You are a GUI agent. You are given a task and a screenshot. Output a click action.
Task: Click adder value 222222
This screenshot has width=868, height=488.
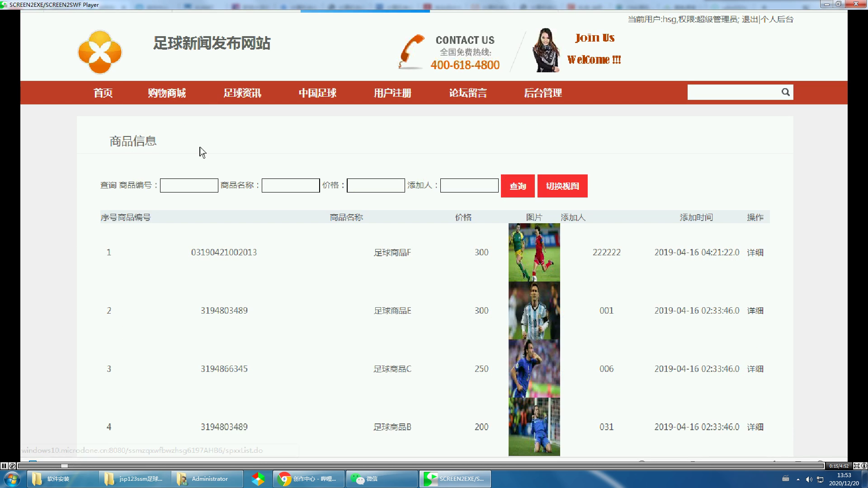coord(606,253)
